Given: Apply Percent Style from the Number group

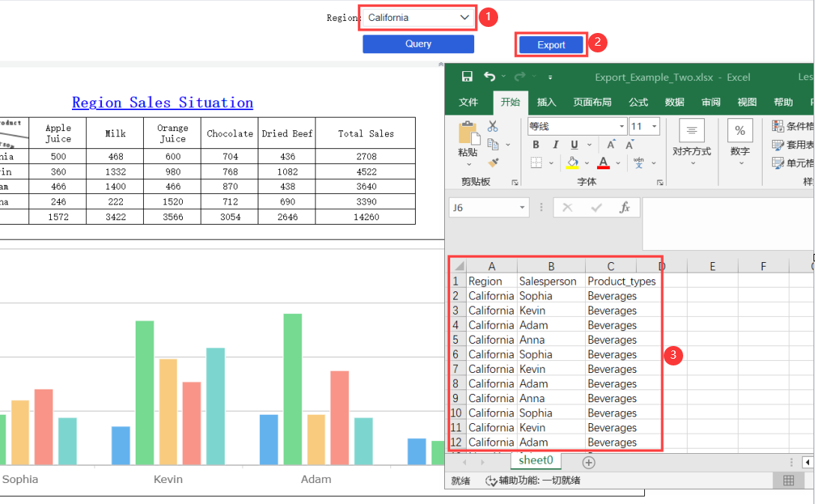Looking at the screenshot, I should (739, 130).
